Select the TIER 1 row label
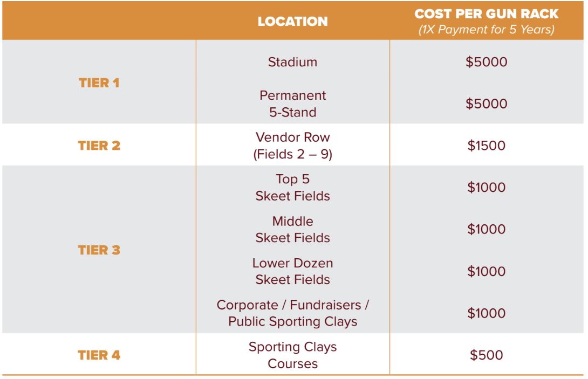Screen dimensions: 588x379 [x=99, y=83]
